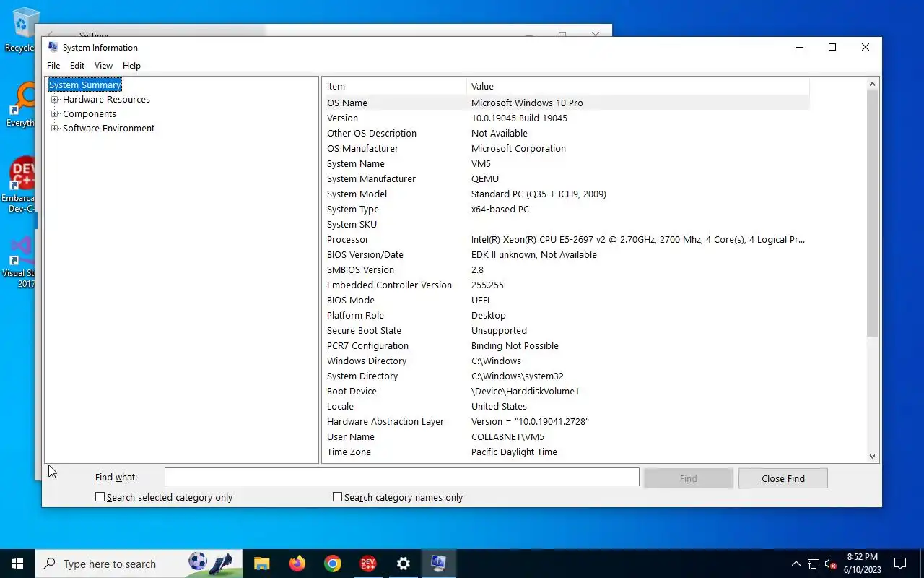Expand the Components tree node

point(54,114)
